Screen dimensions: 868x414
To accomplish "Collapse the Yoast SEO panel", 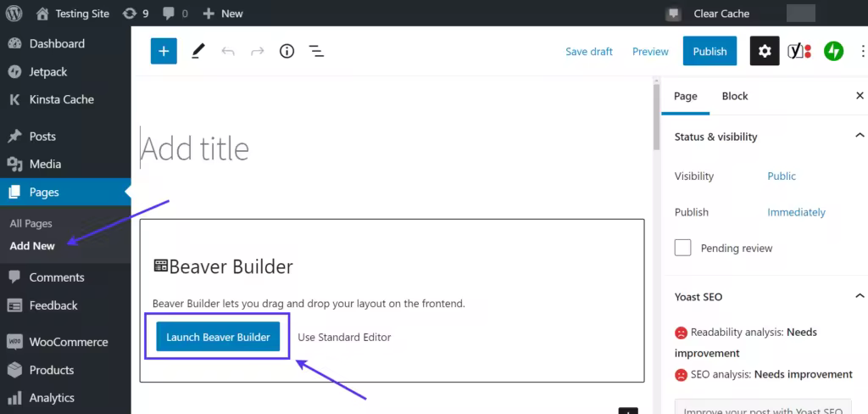I will 860,296.
